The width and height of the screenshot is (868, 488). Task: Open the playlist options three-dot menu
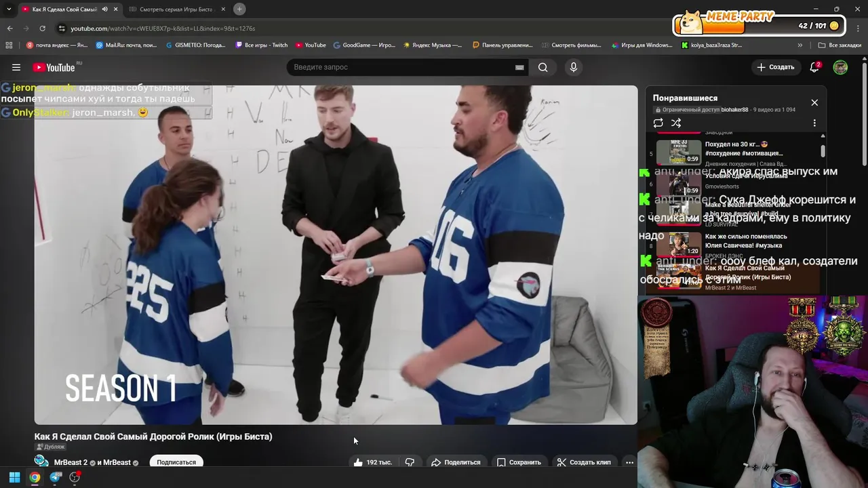(814, 123)
